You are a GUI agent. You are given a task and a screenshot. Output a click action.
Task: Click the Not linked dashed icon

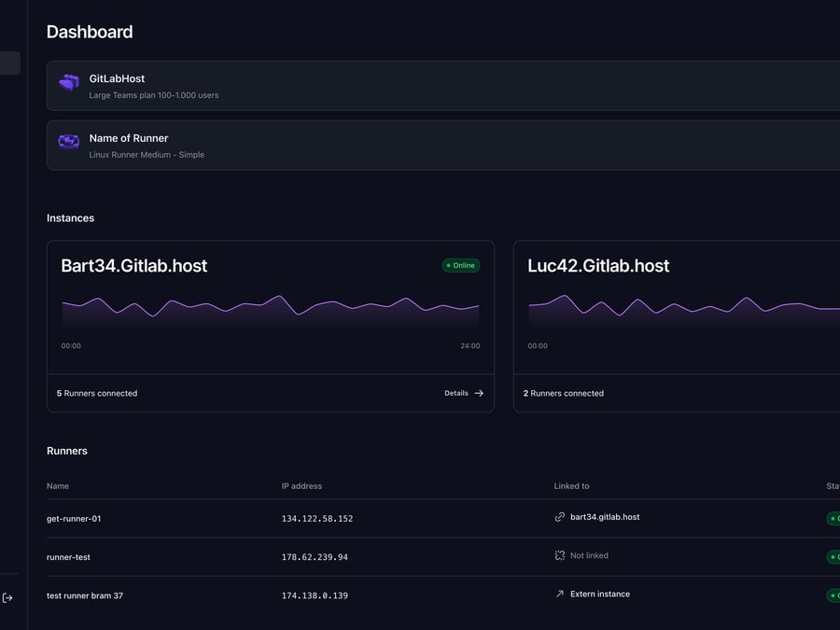(x=560, y=555)
